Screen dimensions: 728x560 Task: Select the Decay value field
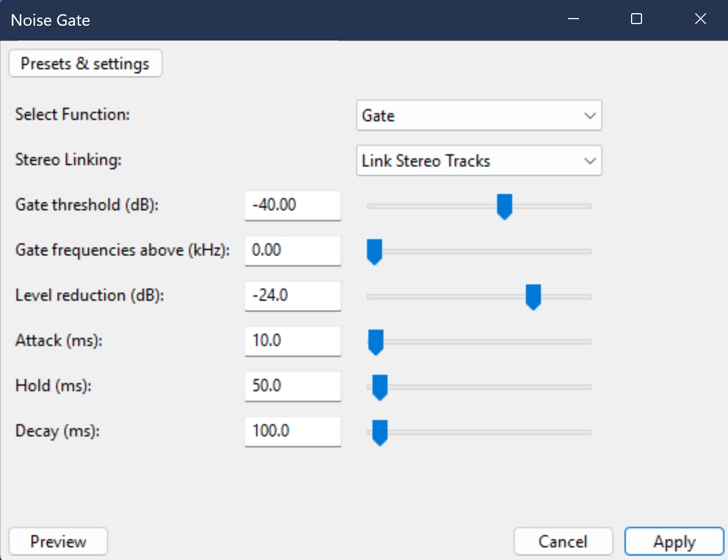click(x=293, y=431)
